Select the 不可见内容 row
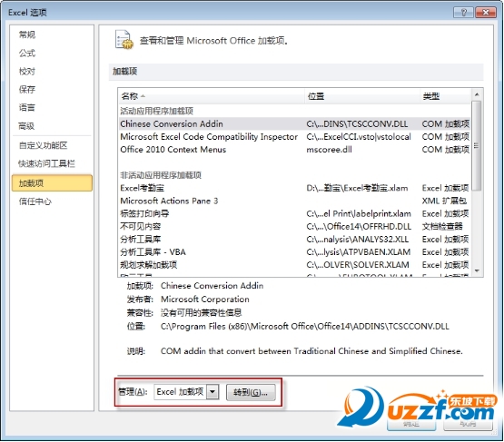504x442 pixels. 294,227
